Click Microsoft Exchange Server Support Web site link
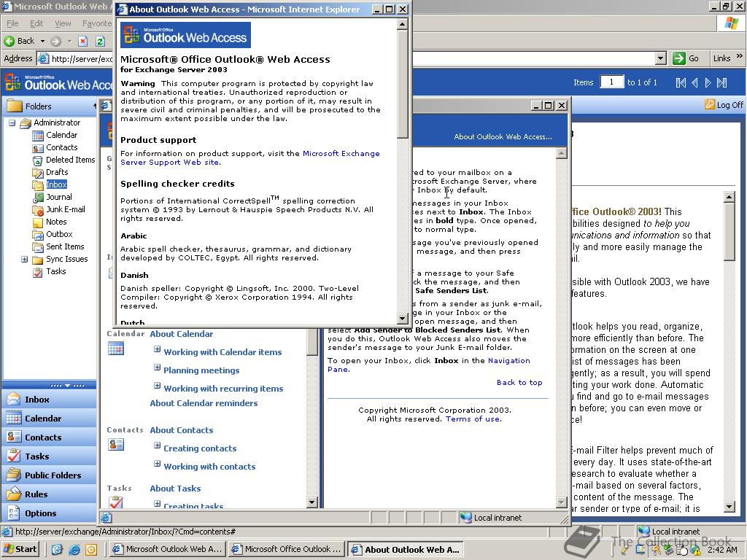747x560 pixels. 250,157
